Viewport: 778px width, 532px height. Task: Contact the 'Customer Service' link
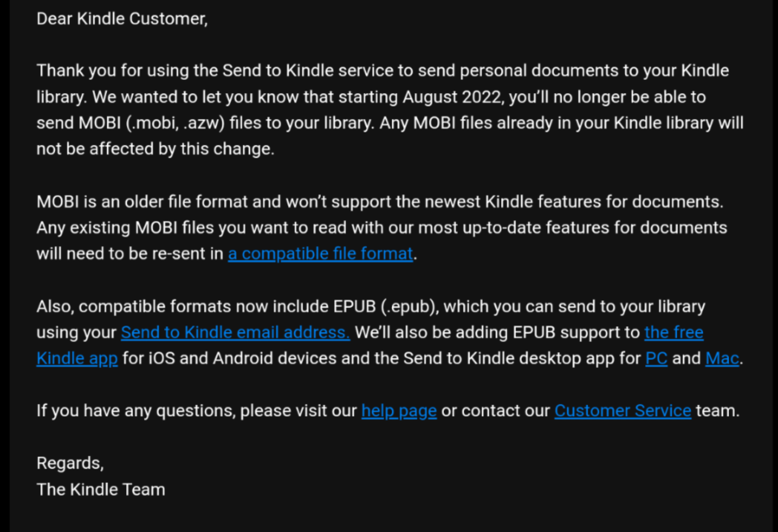tap(622, 410)
